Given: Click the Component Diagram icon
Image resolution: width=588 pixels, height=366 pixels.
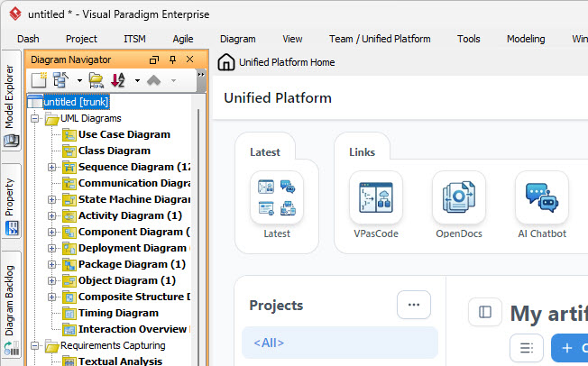Looking at the screenshot, I should (x=69, y=232).
